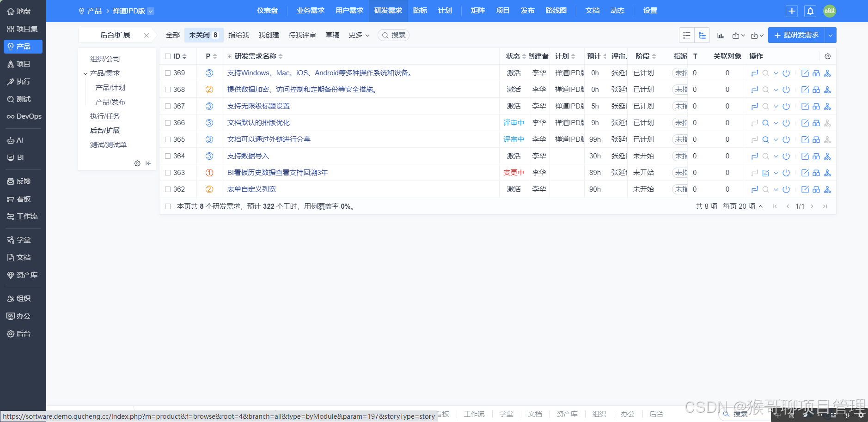Open story 支持无限级标题设置
Image resolution: width=868 pixels, height=422 pixels.
(258, 106)
